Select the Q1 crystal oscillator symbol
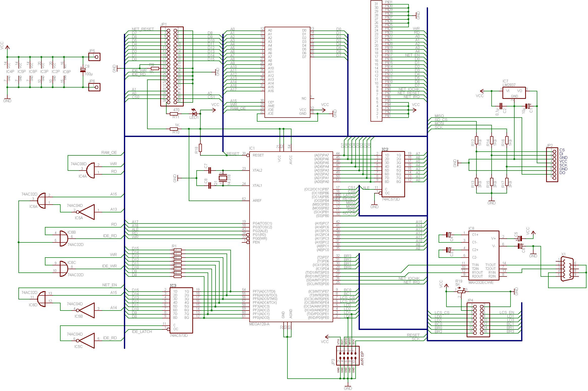 pos(223,178)
